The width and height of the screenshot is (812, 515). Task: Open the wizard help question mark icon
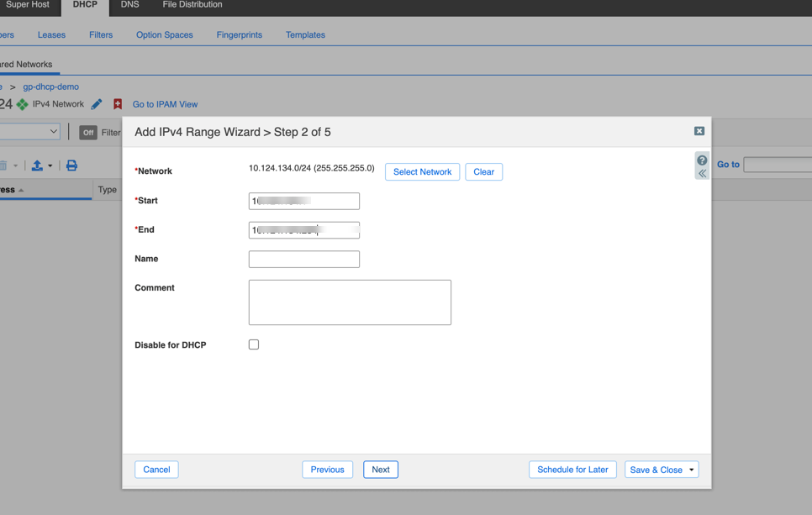point(702,160)
